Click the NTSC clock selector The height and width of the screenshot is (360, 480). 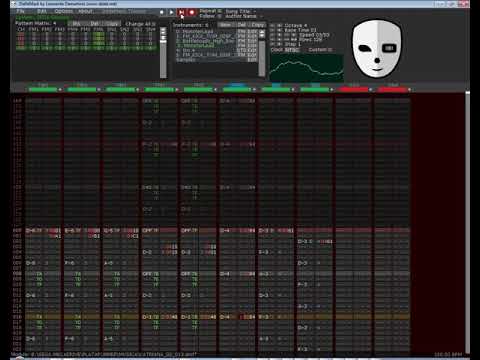pos(292,50)
